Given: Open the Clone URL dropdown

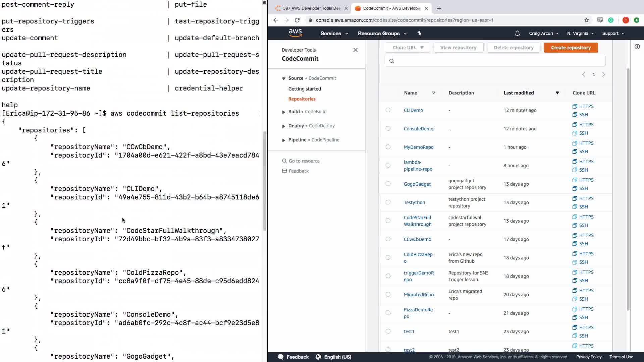Looking at the screenshot, I should coord(408,48).
